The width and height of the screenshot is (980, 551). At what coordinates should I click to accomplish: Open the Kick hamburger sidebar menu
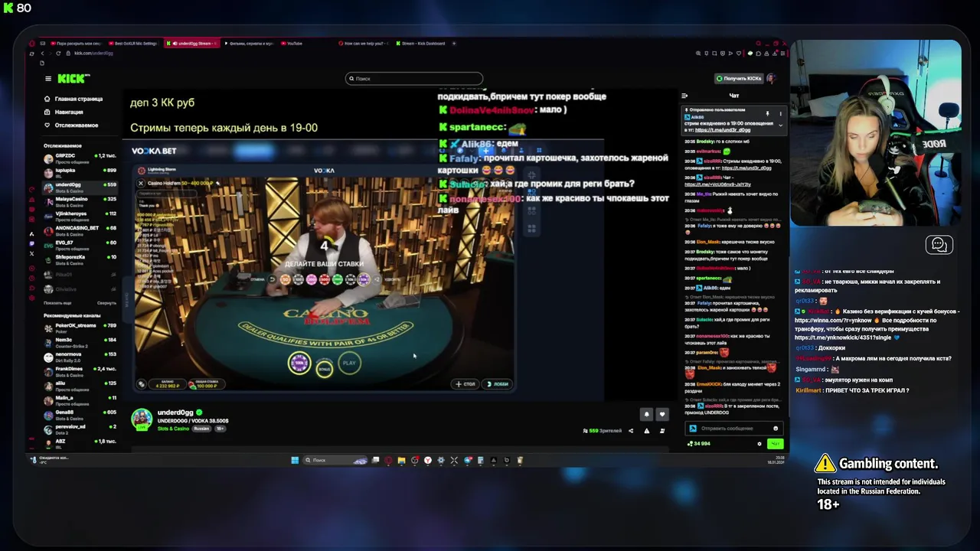(x=48, y=79)
